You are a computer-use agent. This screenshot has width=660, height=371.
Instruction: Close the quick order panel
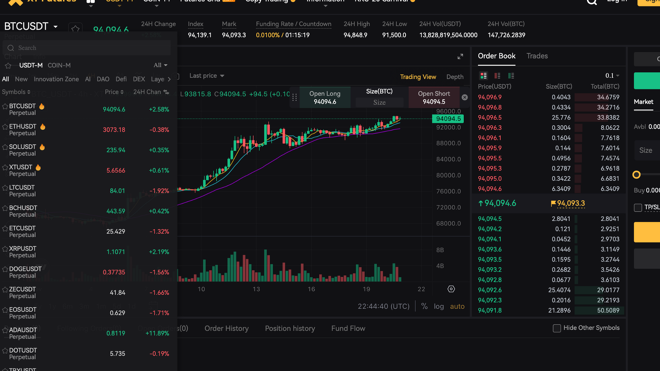point(464,97)
